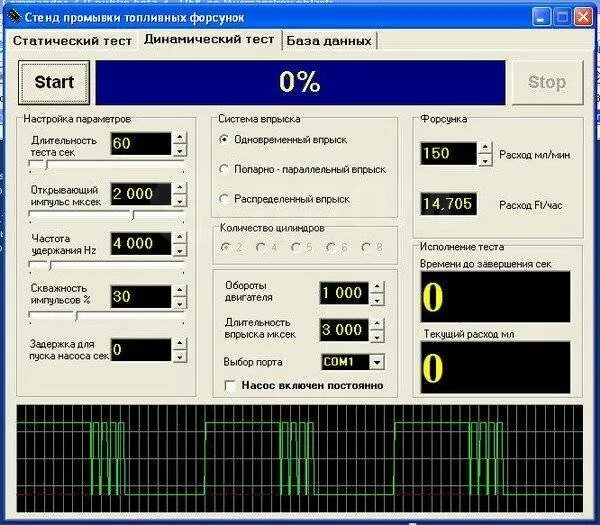Maximize the Стенд промывки window
Screen dimensions: 600x525
(562, 17)
